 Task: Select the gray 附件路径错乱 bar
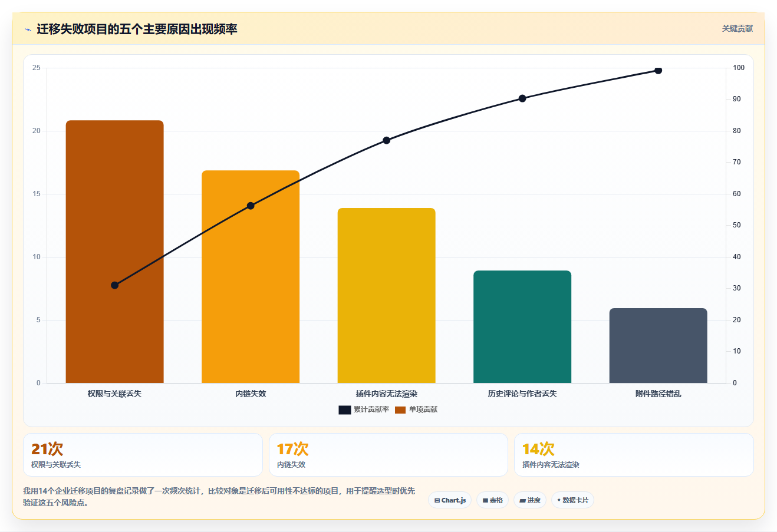click(659, 346)
